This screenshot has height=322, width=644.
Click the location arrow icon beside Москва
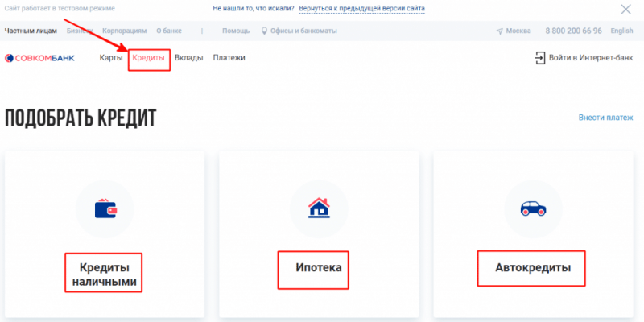tap(499, 31)
